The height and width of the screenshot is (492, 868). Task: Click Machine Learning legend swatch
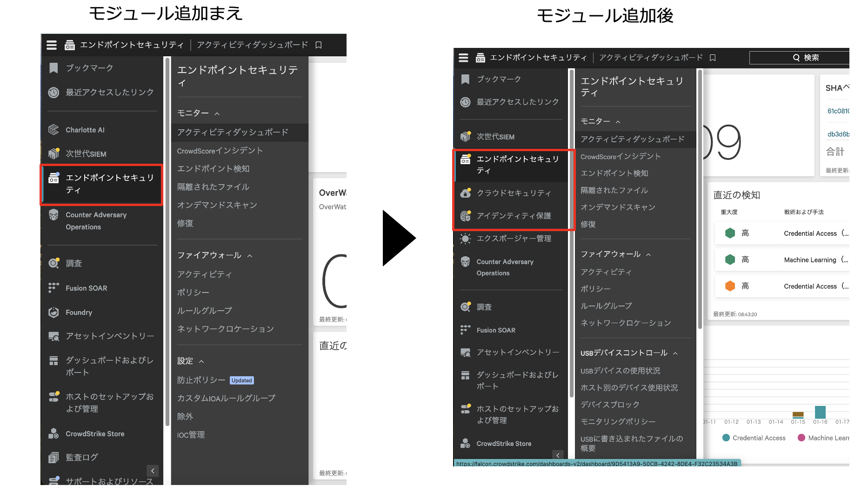(801, 438)
